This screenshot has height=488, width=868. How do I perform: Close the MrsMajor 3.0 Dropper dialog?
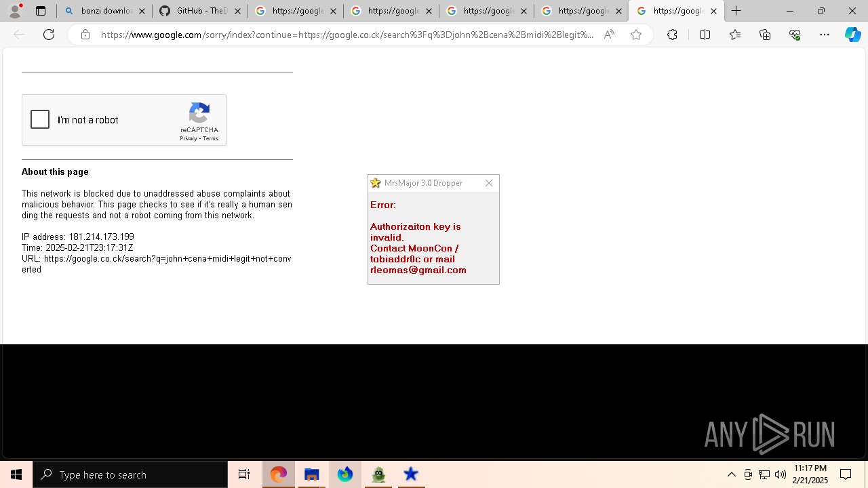489,183
